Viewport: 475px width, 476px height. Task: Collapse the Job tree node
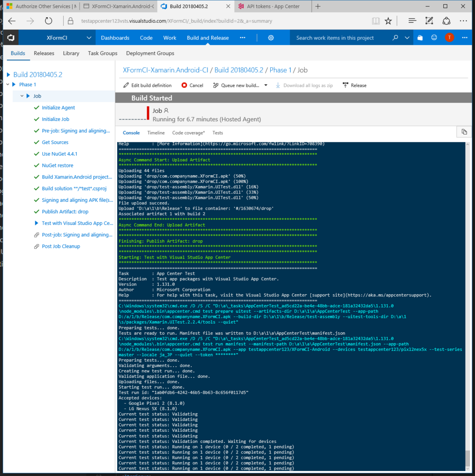[22, 96]
